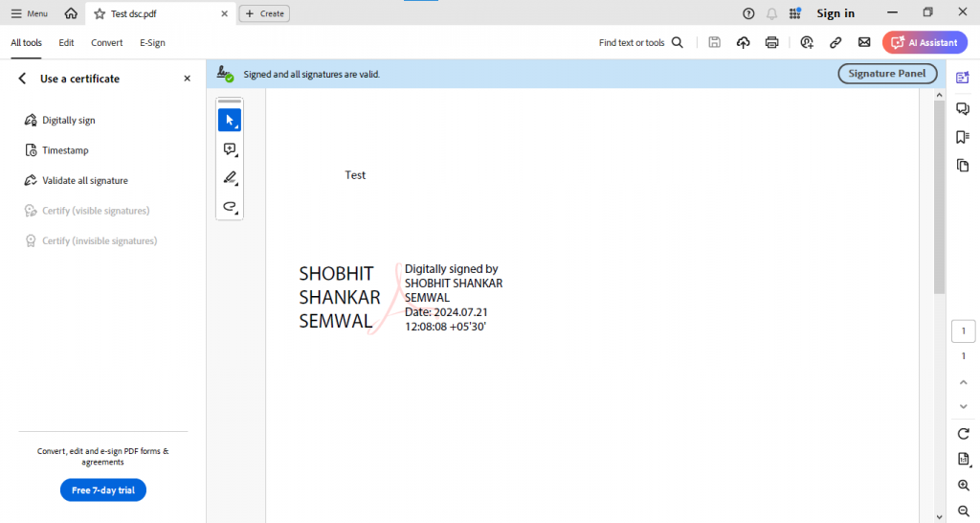980x523 pixels.
Task: Open the Menu hamburger dropdown
Action: point(29,13)
